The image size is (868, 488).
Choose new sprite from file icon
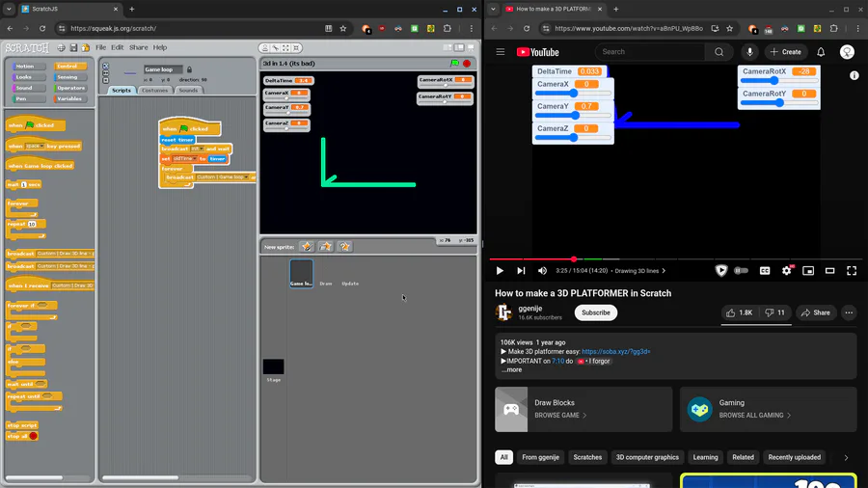pyautogui.click(x=326, y=246)
